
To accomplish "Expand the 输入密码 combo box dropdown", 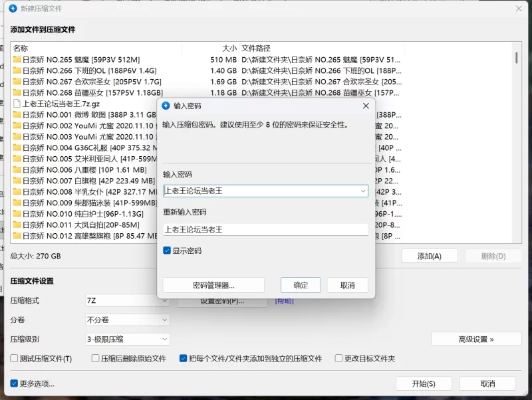I will [x=362, y=191].
